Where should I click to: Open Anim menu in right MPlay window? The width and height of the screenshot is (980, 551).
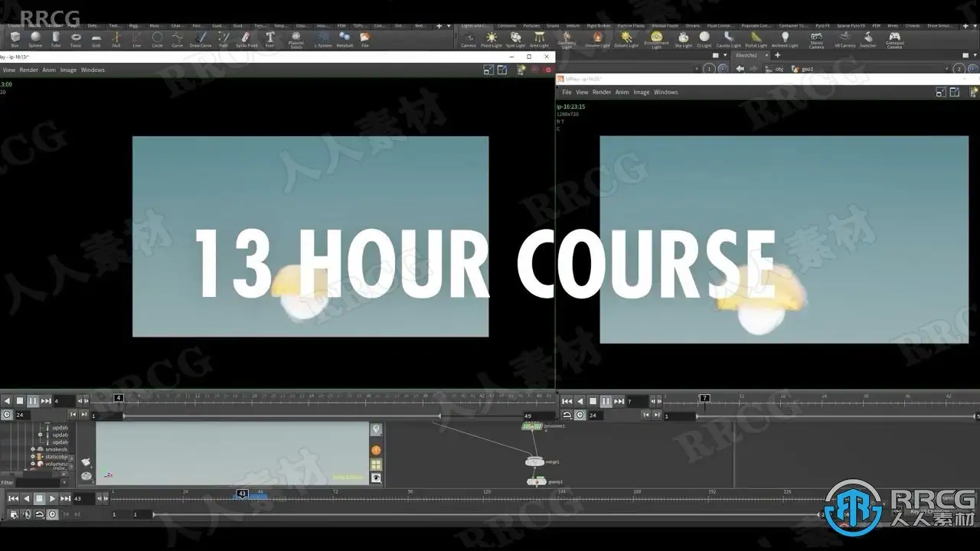point(622,92)
